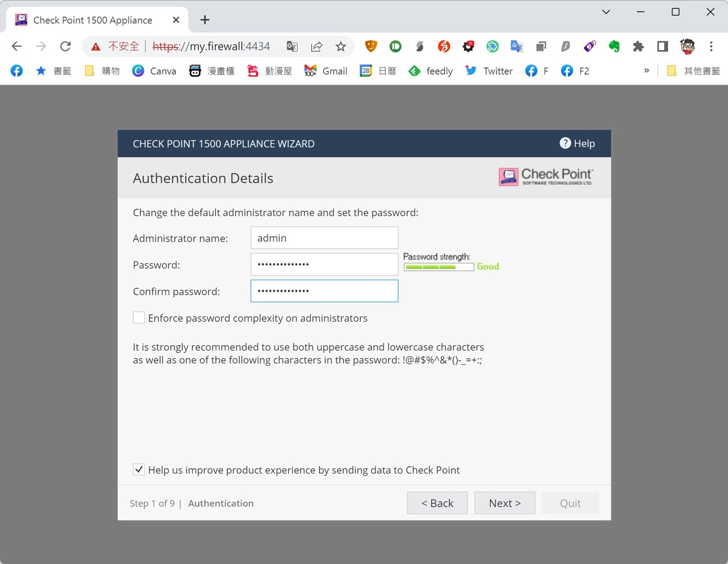The height and width of the screenshot is (564, 728).
Task: Expand hidden bookmarks with double chevron
Action: click(x=647, y=71)
